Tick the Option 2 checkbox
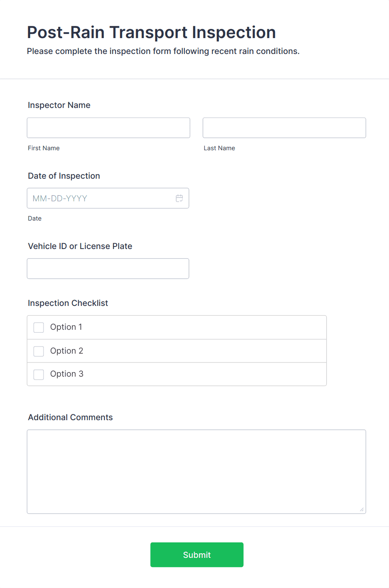This screenshot has width=389, height=588. [39, 351]
